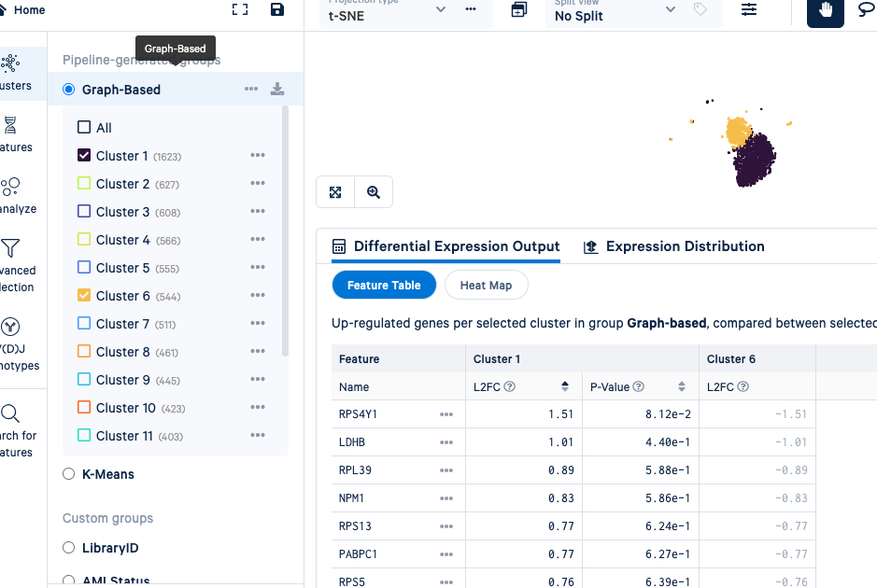Click the Cluster 11 label

tap(124, 436)
